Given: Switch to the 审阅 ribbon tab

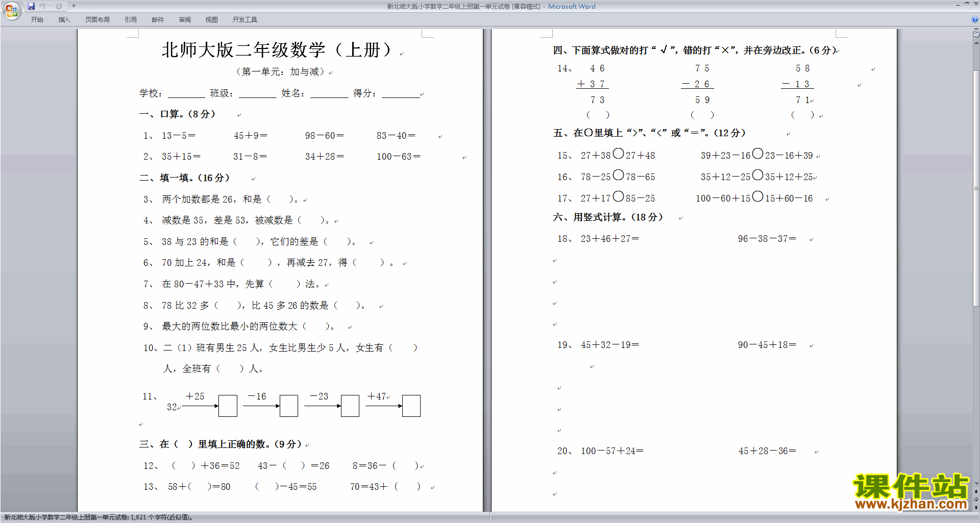Looking at the screenshot, I should coord(185,20).
